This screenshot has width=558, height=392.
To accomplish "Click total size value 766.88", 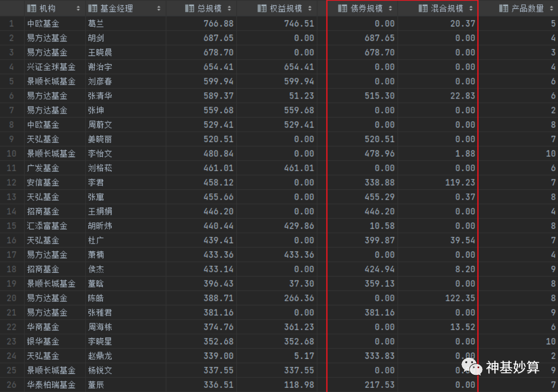I will [x=219, y=24].
